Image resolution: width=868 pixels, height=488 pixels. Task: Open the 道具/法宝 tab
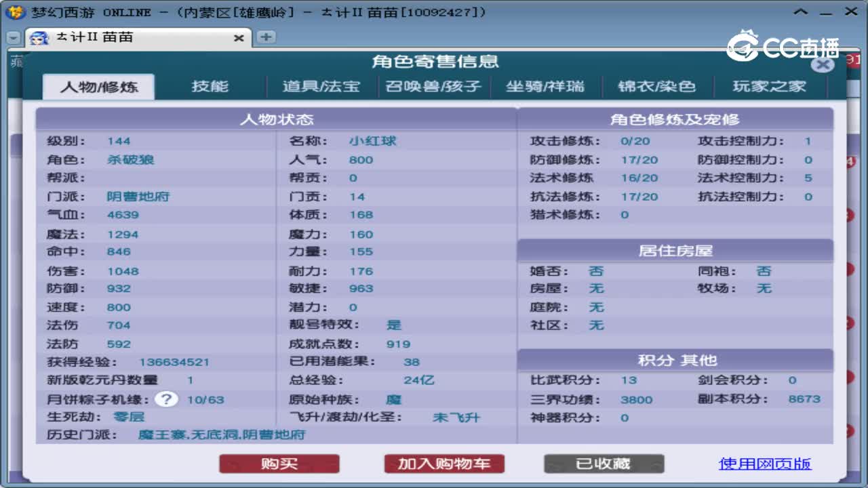(321, 87)
